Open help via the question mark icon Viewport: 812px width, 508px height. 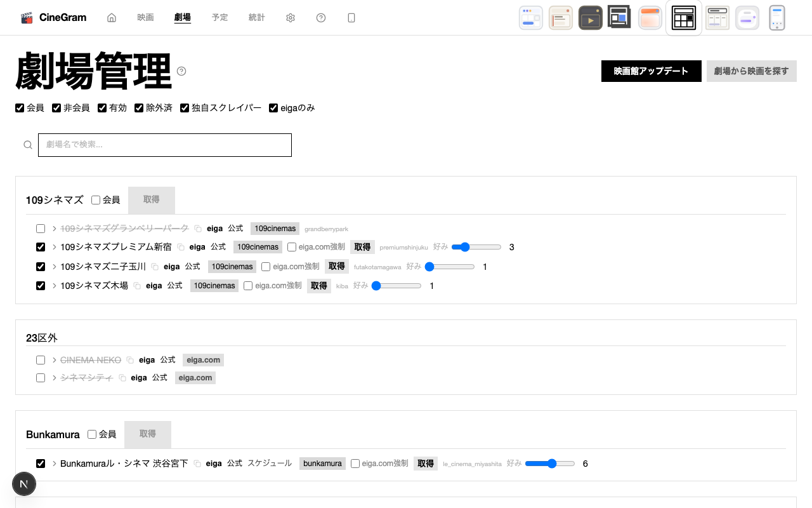320,17
